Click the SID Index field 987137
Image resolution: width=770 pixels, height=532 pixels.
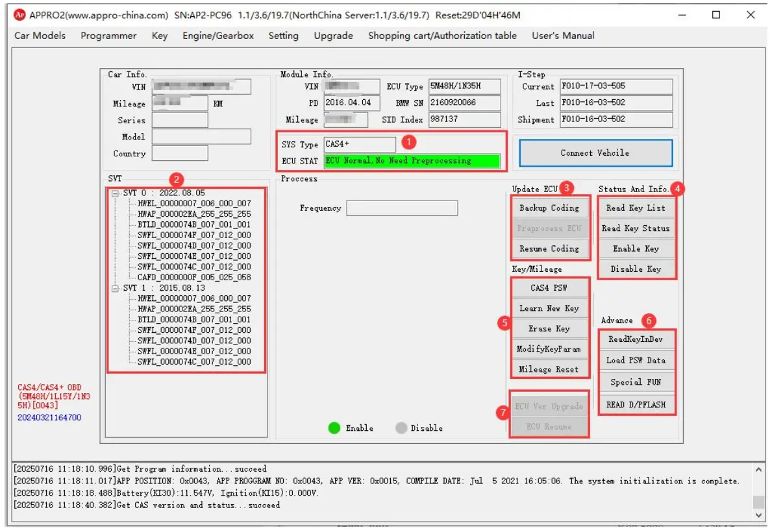coord(465,119)
